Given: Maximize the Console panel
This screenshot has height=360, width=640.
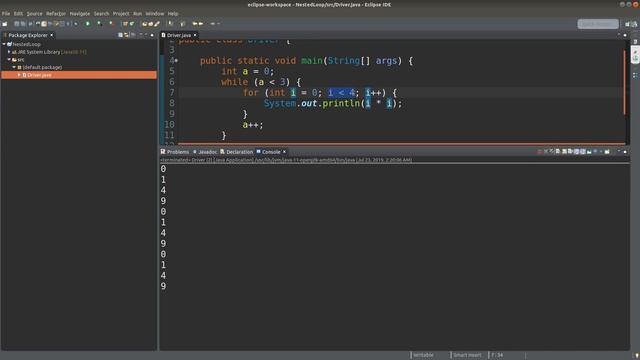Looking at the screenshot, I should pyautogui.click(x=625, y=152).
